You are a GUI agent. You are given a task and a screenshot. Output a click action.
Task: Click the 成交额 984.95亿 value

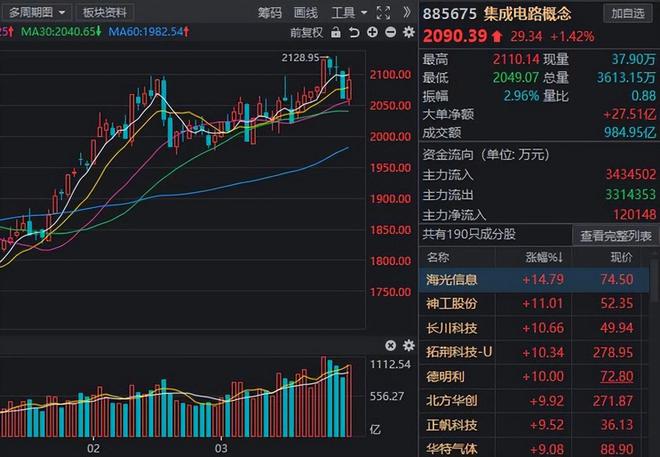point(630,133)
